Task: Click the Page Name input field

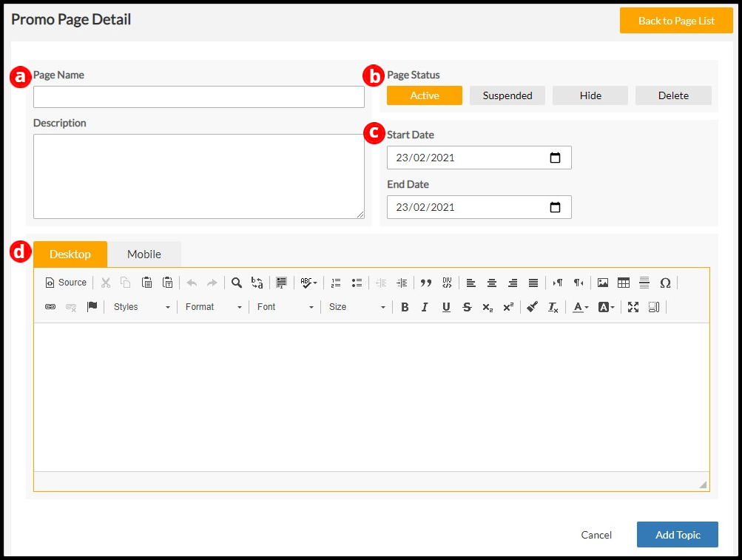Action: 199,97
